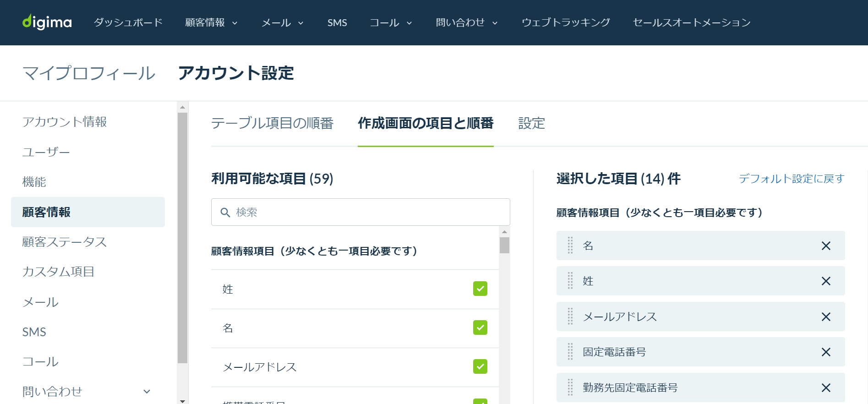Viewport: 868px width, 404px height.
Task: Open the 設定 tab
Action: pyautogui.click(x=531, y=123)
